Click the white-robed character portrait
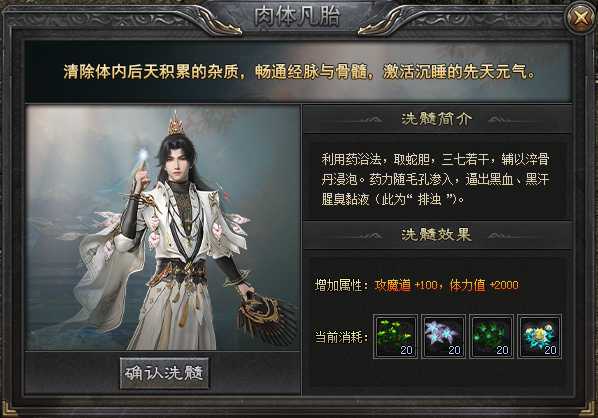The height and width of the screenshot is (418, 598). click(162, 228)
